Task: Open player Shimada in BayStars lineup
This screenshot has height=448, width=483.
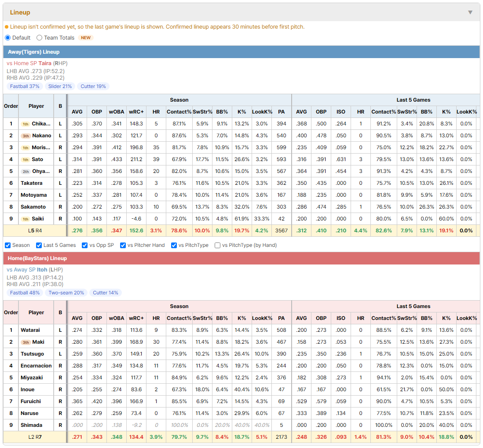Action: coord(31,425)
